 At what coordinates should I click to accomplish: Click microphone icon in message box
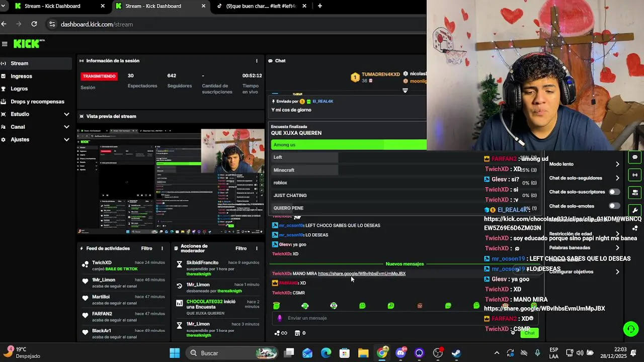click(x=280, y=318)
